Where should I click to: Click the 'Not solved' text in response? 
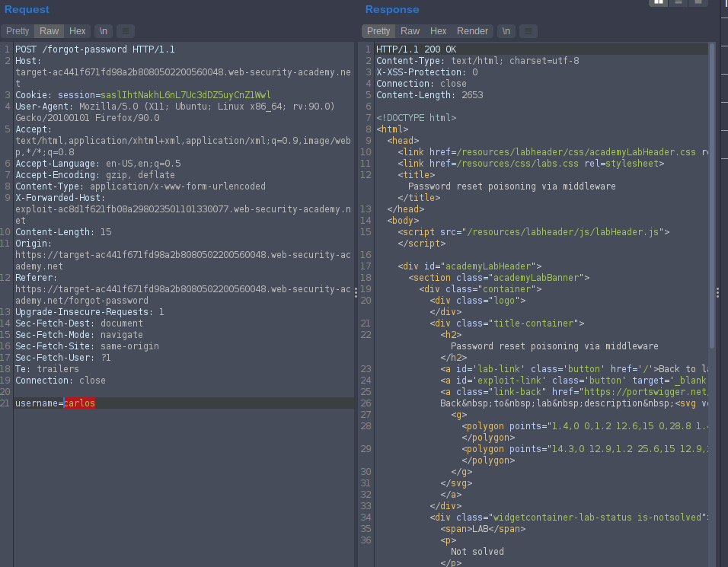coord(477,552)
